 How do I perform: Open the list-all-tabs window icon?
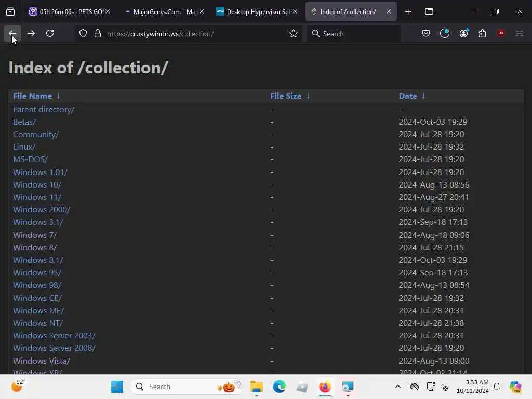(x=429, y=12)
